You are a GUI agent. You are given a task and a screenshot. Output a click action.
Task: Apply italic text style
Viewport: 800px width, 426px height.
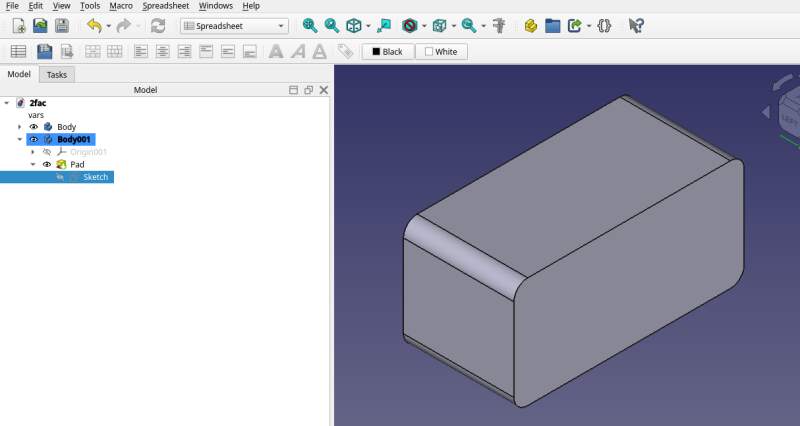tap(298, 52)
